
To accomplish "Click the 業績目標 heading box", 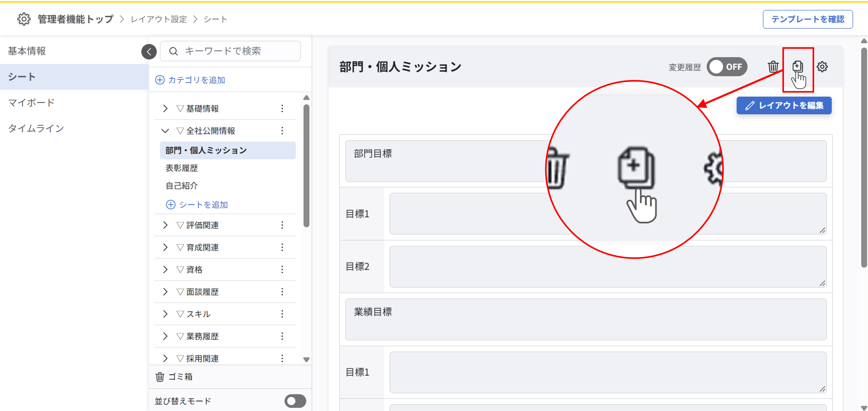I will 586,319.
